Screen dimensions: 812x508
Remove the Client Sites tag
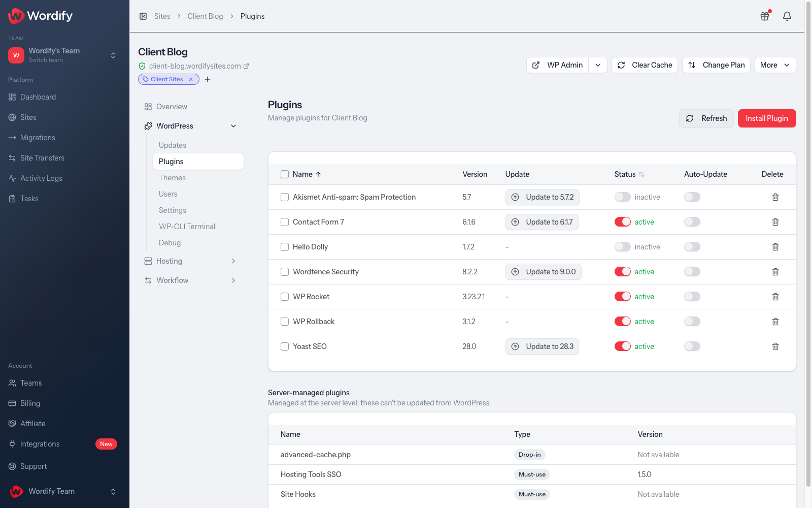191,79
